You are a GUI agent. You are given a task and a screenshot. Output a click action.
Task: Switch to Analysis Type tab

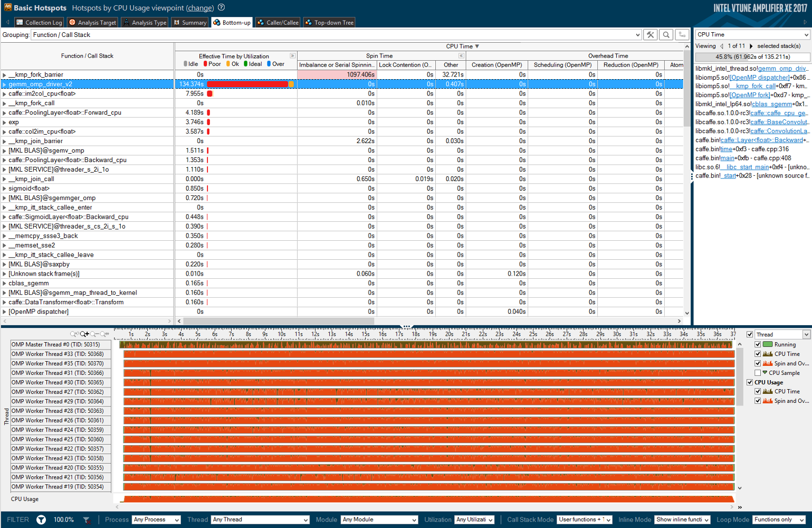[145, 22]
